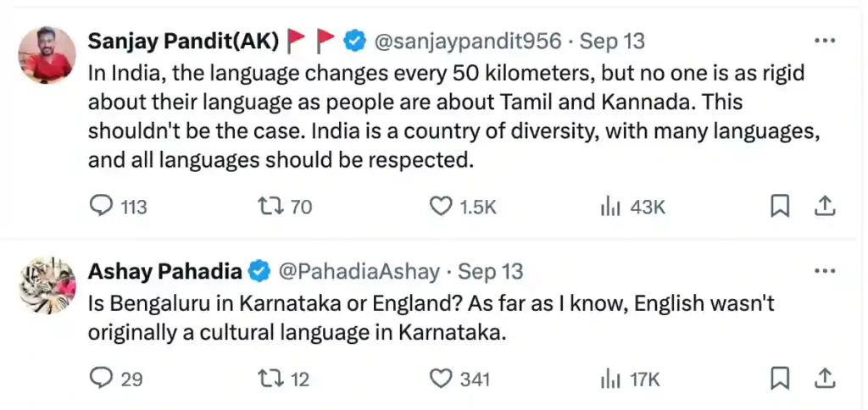Repost Ashay Pahadia's tweet with 12 reposts
The image size is (868, 410).
pyautogui.click(x=271, y=379)
